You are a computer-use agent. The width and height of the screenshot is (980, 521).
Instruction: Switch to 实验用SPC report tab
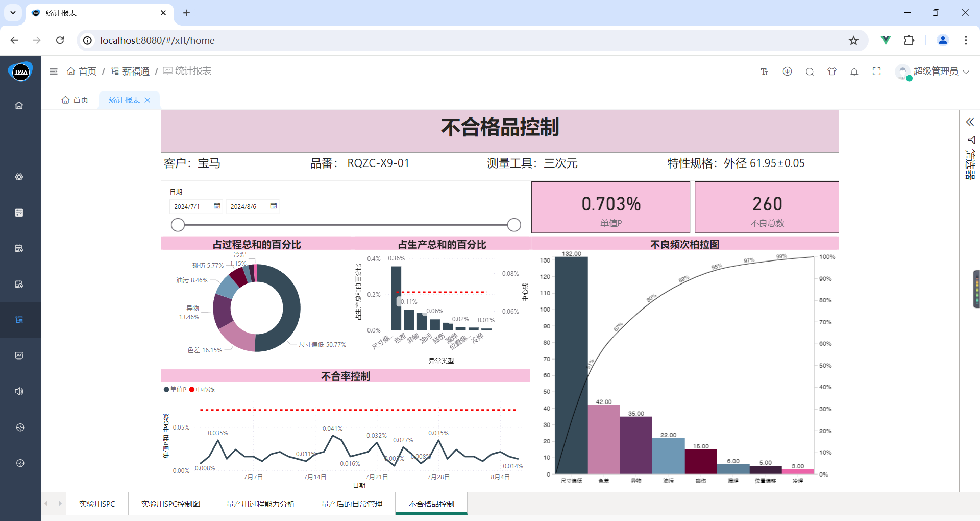tap(97, 504)
